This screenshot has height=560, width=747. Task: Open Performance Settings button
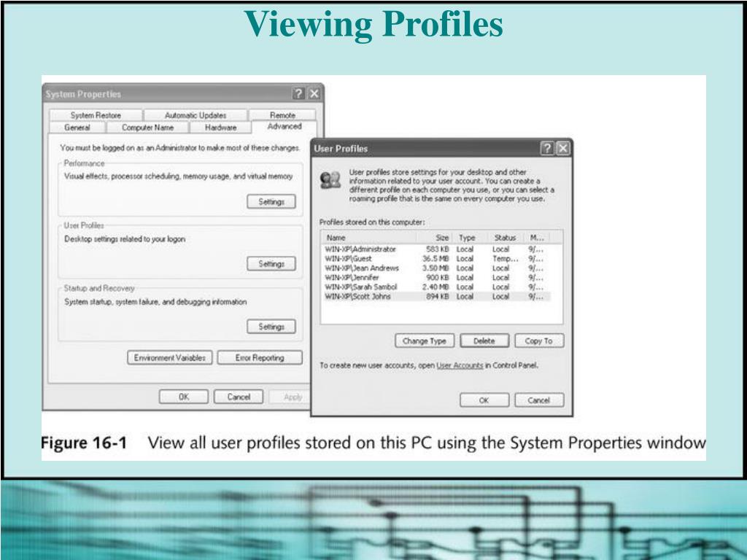(271, 201)
